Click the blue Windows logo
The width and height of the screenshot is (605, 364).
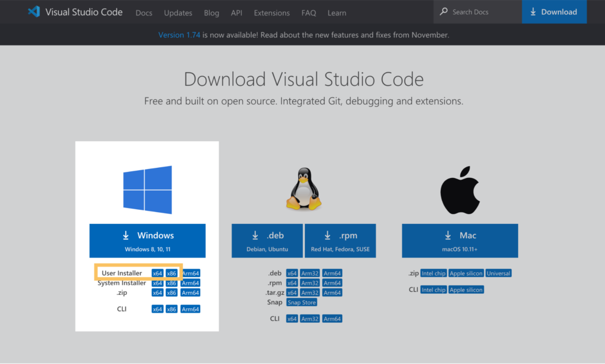pos(147,190)
